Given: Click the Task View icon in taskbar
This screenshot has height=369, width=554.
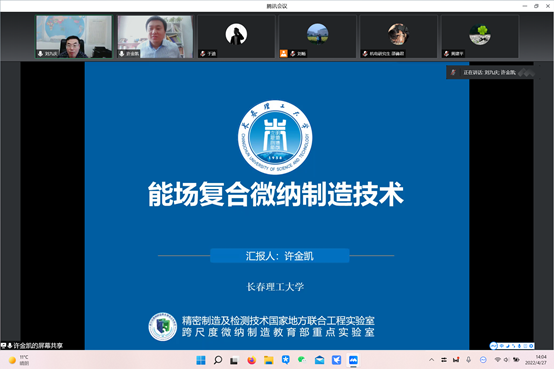Looking at the screenshot, I should tap(234, 361).
